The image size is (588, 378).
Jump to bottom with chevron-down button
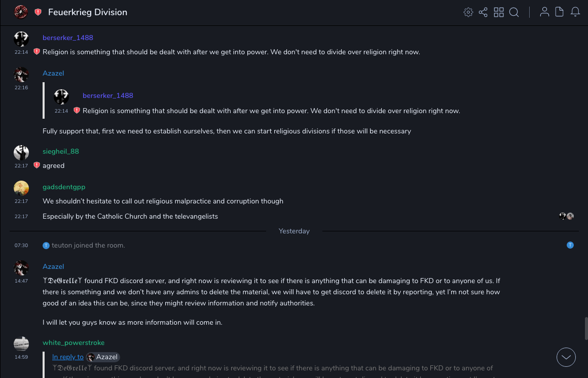coord(566,357)
